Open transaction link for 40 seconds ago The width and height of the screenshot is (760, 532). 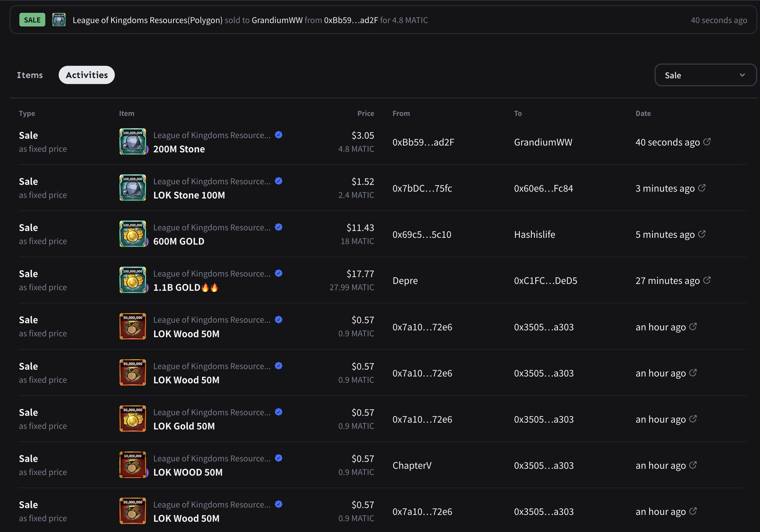pyautogui.click(x=707, y=142)
